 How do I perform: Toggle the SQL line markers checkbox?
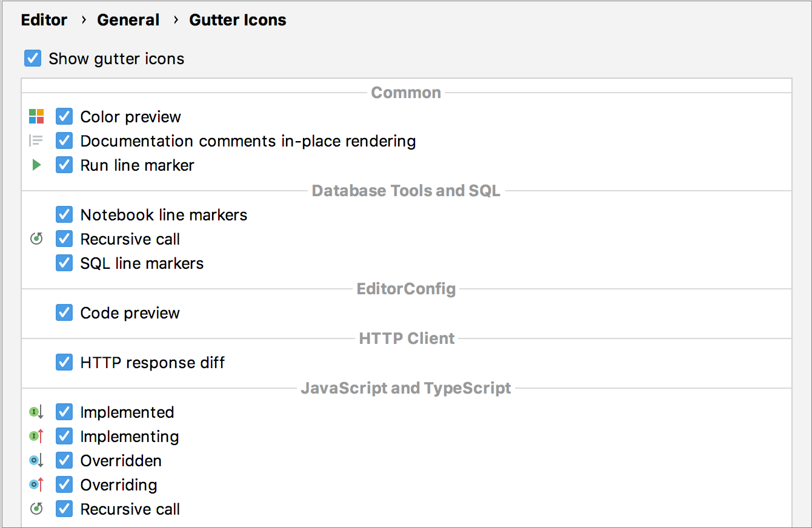pos(64,263)
